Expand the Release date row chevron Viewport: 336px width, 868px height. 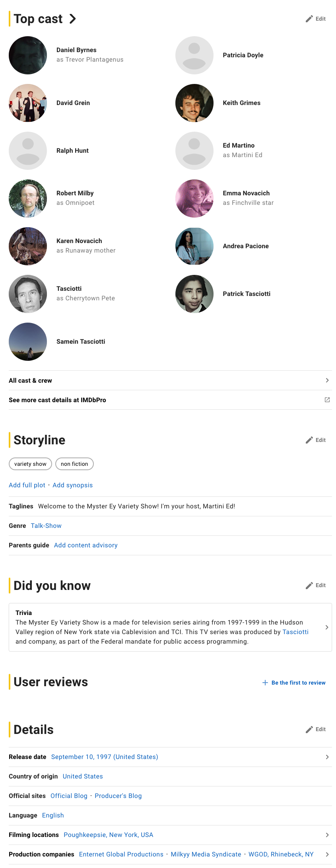pyautogui.click(x=327, y=757)
